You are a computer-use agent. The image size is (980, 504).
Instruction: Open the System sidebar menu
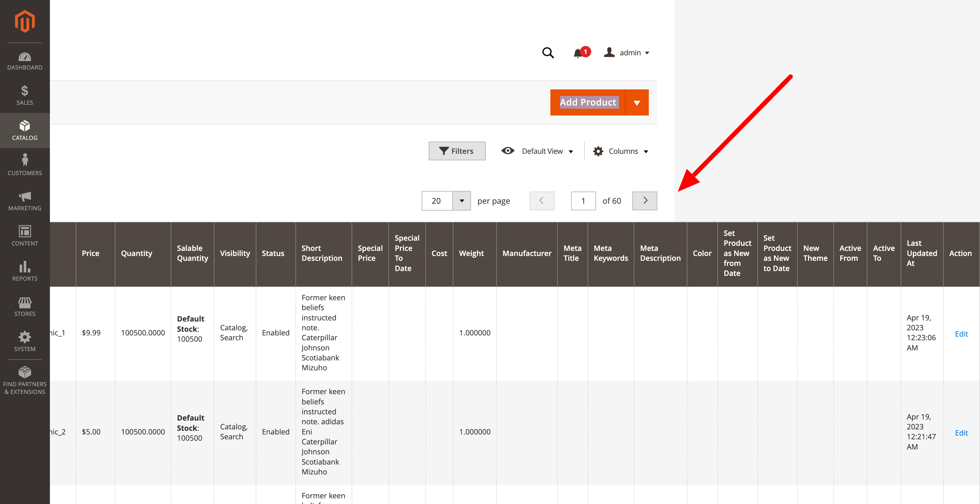click(x=25, y=342)
